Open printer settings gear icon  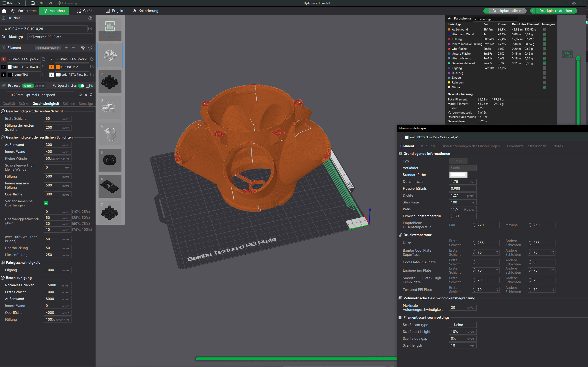(90, 18)
